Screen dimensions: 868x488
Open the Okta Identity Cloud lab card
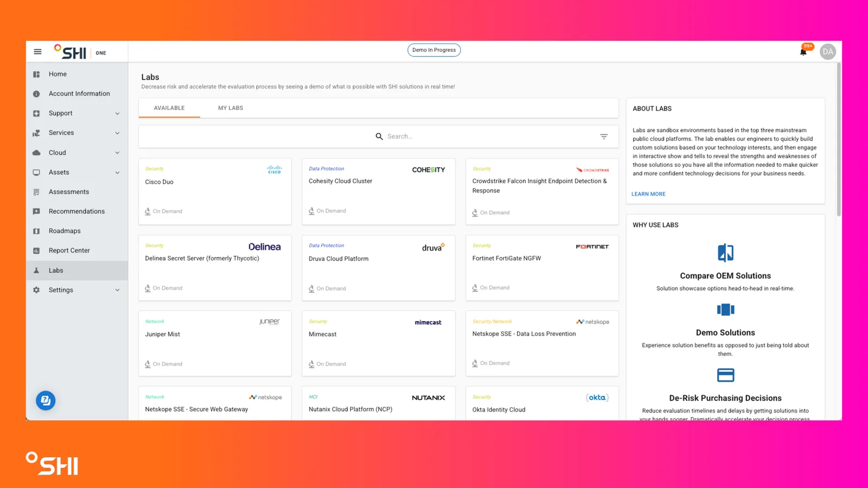[542, 403]
